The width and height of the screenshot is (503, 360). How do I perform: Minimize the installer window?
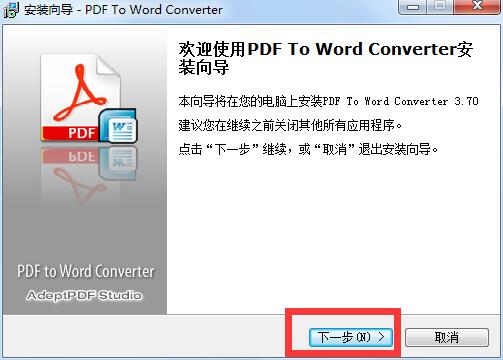(x=413, y=6)
